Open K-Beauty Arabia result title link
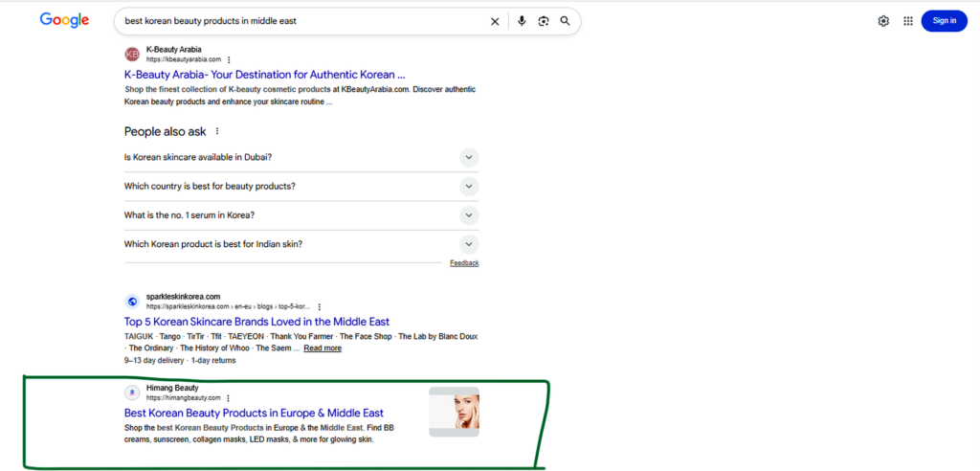This screenshot has width=980, height=471. pos(264,75)
